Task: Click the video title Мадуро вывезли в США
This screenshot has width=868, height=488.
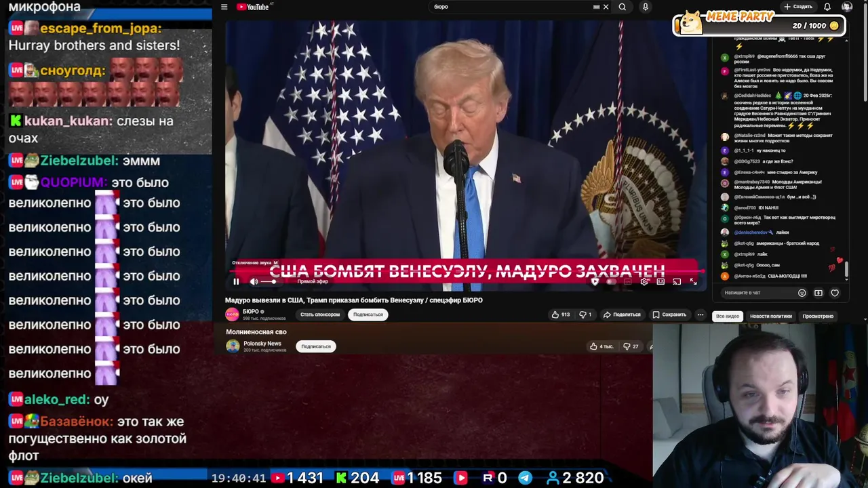Action: pyautogui.click(x=354, y=300)
